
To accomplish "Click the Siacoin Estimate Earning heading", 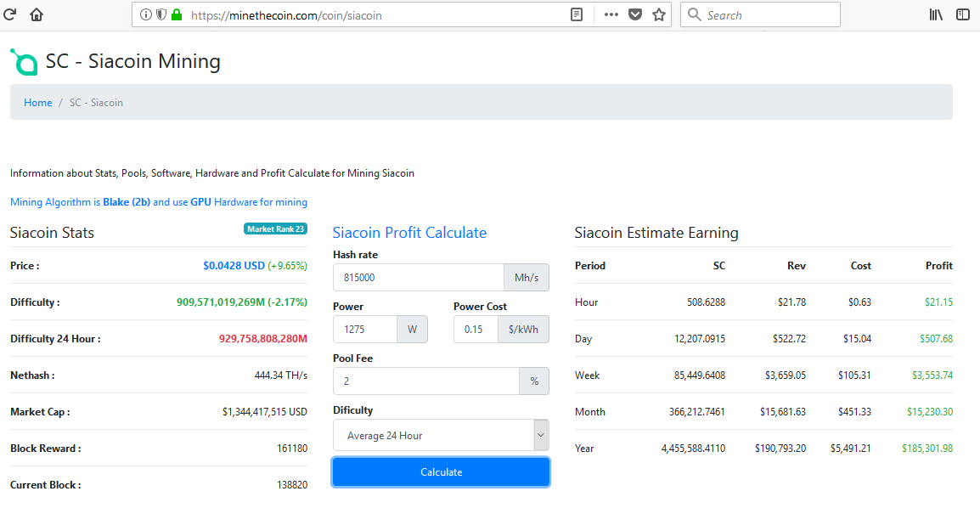I will 656,233.
